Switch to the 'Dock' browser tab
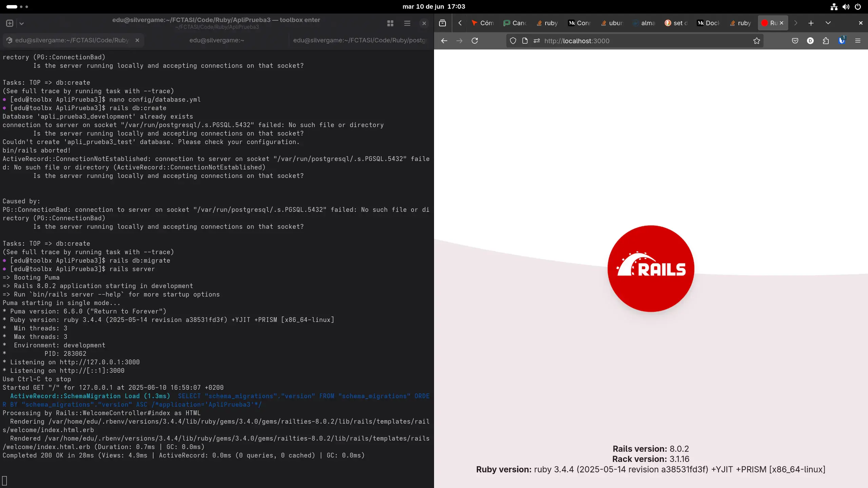Viewport: 868px width, 488px height. pyautogui.click(x=708, y=23)
